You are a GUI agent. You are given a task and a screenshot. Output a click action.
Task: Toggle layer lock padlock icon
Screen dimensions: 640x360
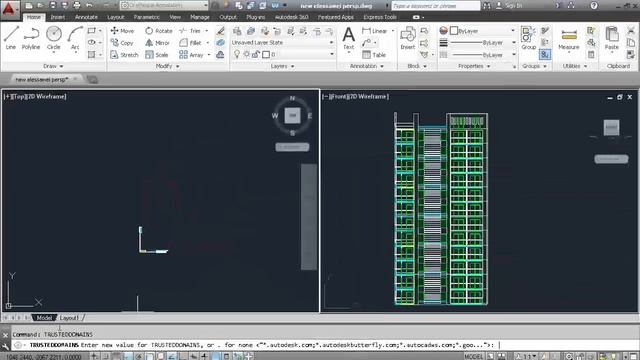256,54
